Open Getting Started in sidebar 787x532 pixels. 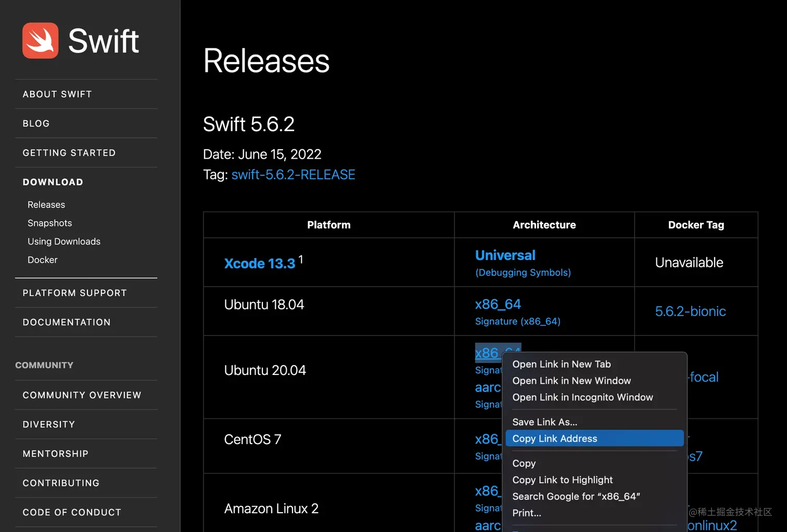tap(69, 153)
